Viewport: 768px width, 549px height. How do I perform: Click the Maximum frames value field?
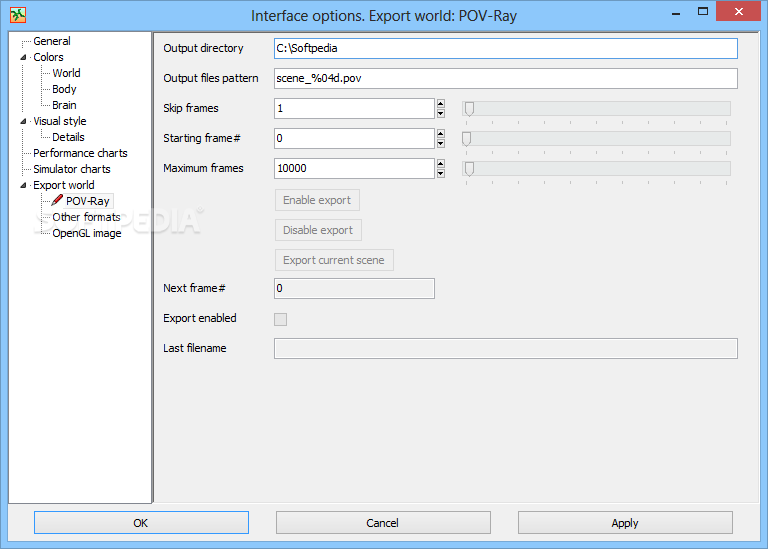[355, 168]
